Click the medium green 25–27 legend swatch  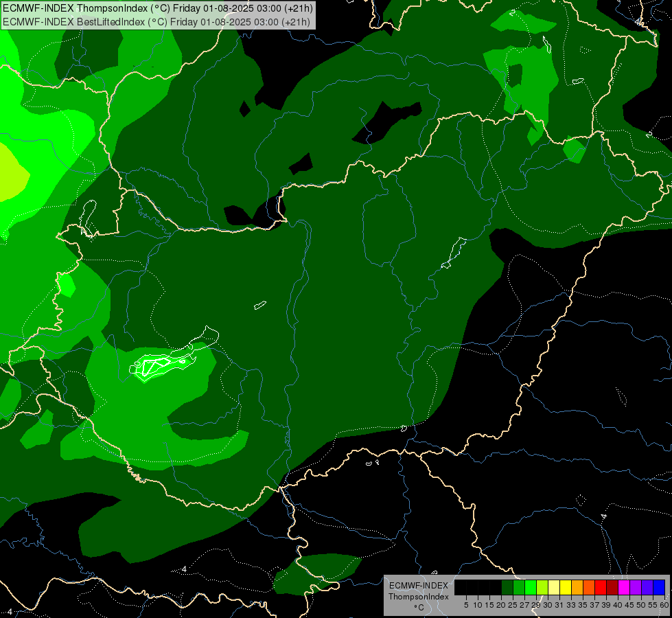519,587
